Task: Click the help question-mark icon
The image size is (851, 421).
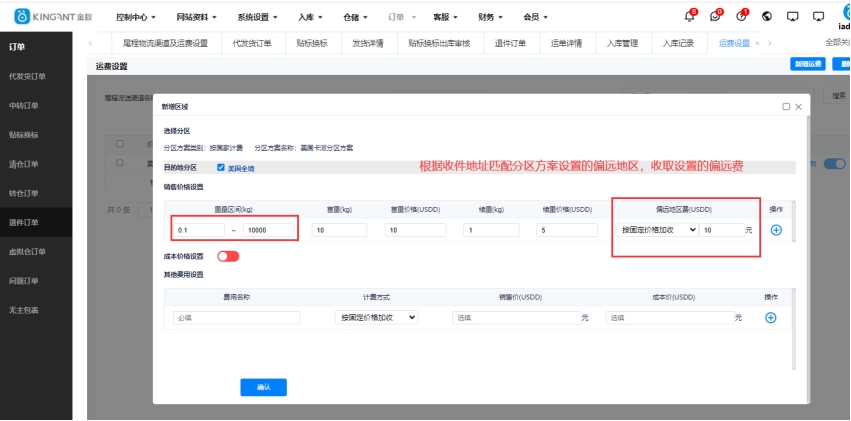Action: [741, 16]
